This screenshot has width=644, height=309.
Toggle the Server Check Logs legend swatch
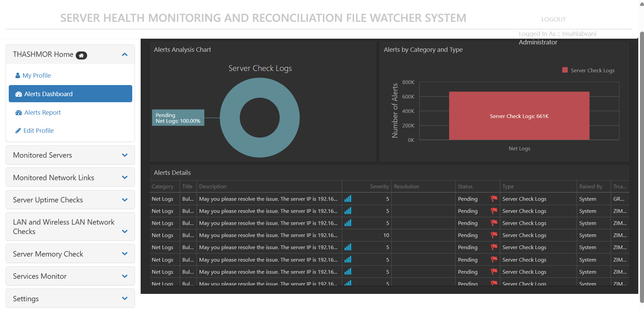tap(565, 70)
